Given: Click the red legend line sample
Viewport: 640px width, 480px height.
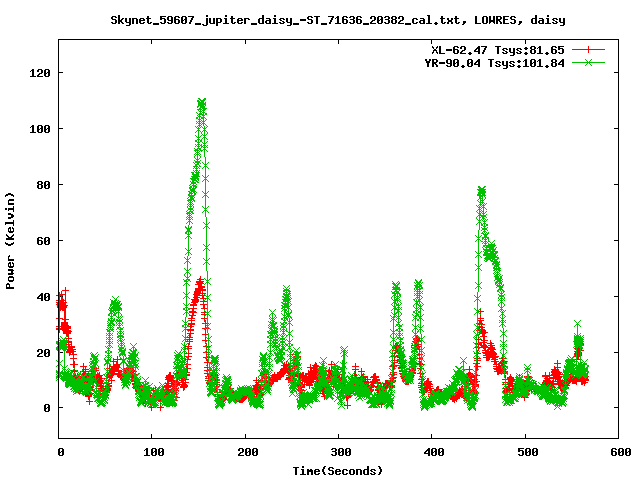Looking at the screenshot, I should (588, 50).
